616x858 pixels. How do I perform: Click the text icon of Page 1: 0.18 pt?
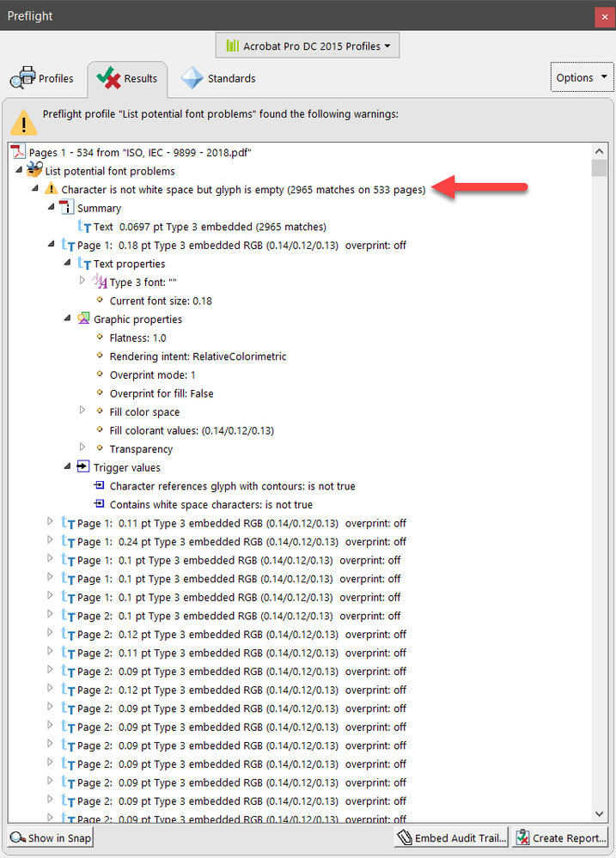[x=68, y=245]
